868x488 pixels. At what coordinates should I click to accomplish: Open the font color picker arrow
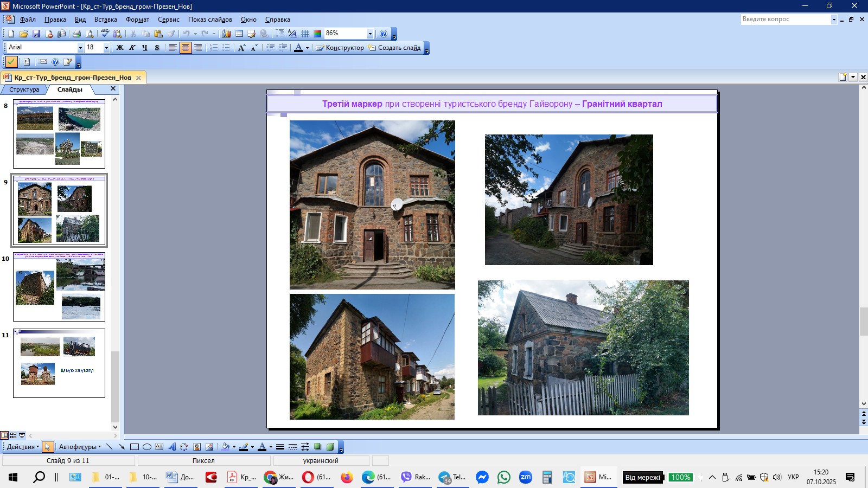click(307, 48)
